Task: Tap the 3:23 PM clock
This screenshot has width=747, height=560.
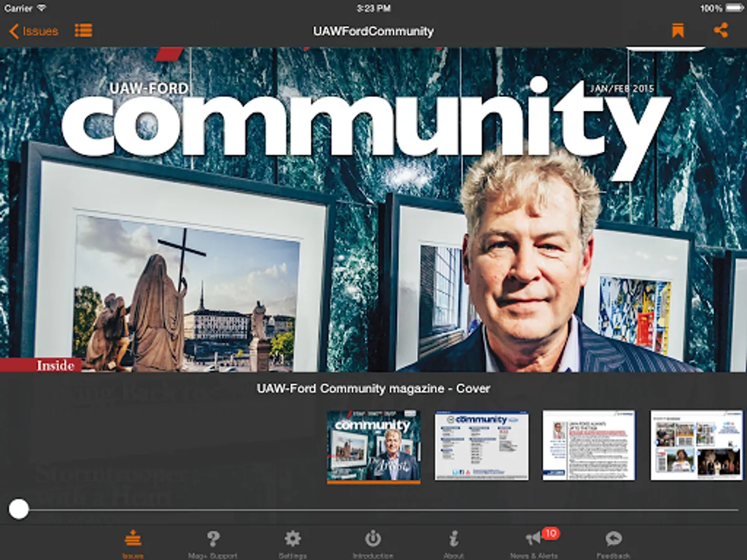Action: click(374, 8)
